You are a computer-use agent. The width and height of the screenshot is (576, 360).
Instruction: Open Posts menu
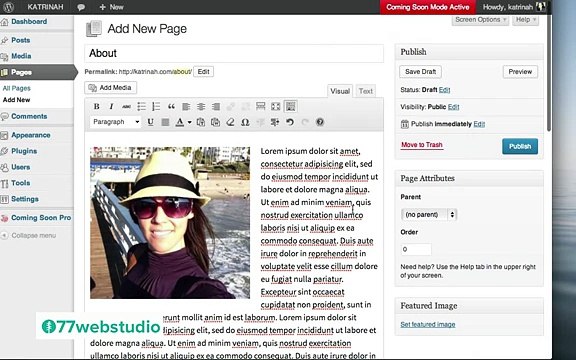point(21,40)
